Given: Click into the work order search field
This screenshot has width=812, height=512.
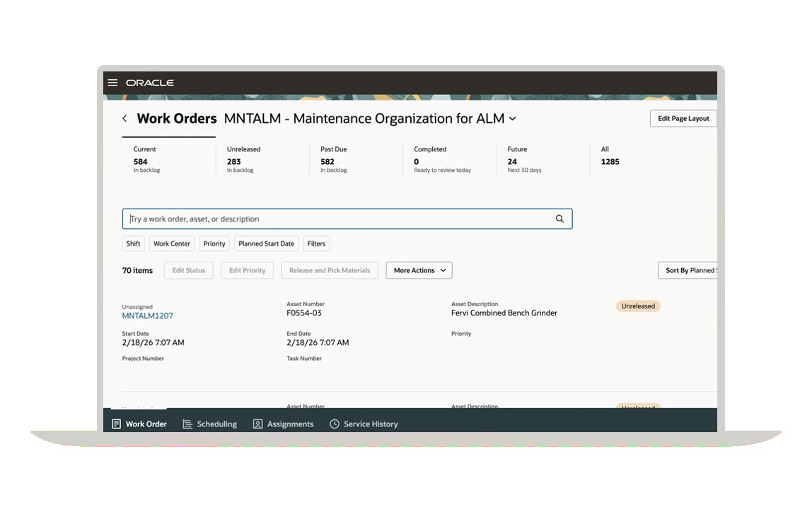Looking at the screenshot, I should click(x=340, y=219).
